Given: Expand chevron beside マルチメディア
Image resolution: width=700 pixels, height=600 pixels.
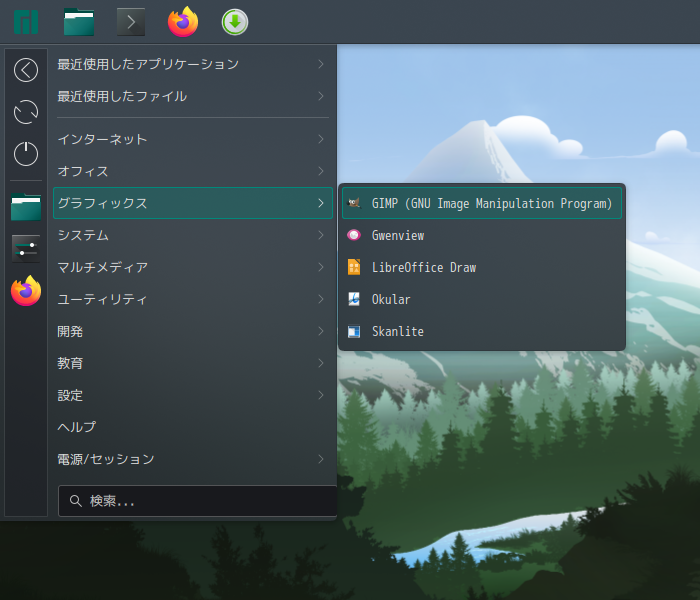Looking at the screenshot, I should pos(321,267).
